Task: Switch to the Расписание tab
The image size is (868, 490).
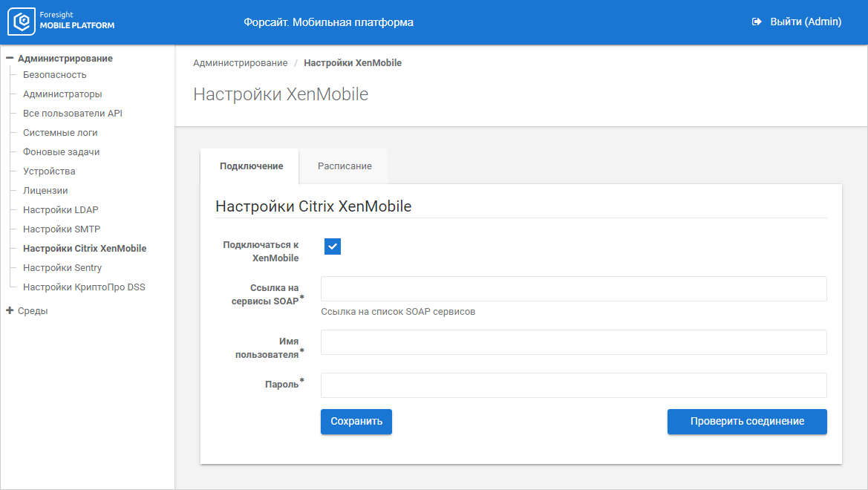Action: point(345,166)
